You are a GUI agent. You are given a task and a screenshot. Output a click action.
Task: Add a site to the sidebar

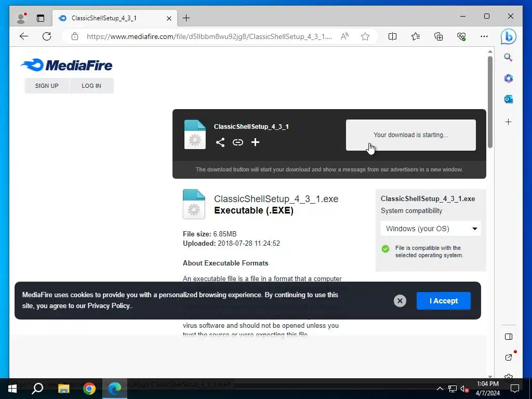pyautogui.click(x=508, y=122)
